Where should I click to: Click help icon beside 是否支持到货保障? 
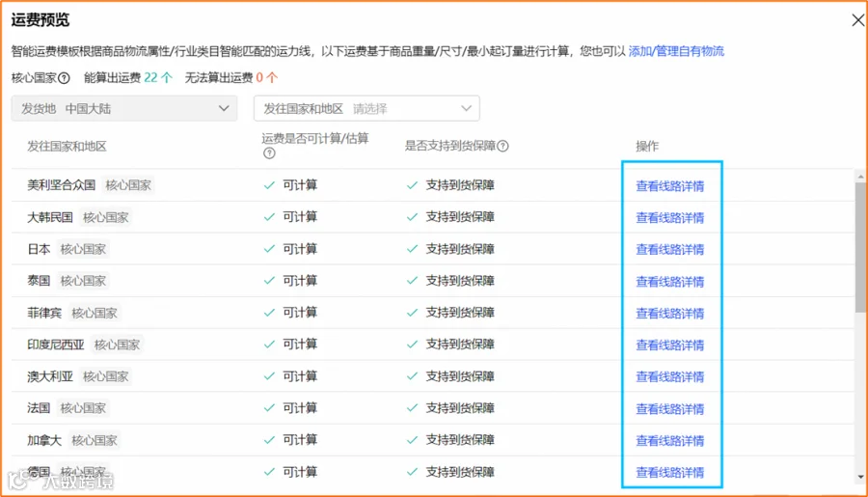coord(502,147)
